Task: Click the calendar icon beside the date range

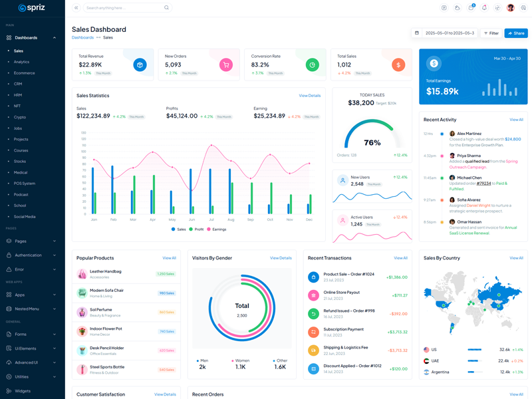Action: pos(417,33)
